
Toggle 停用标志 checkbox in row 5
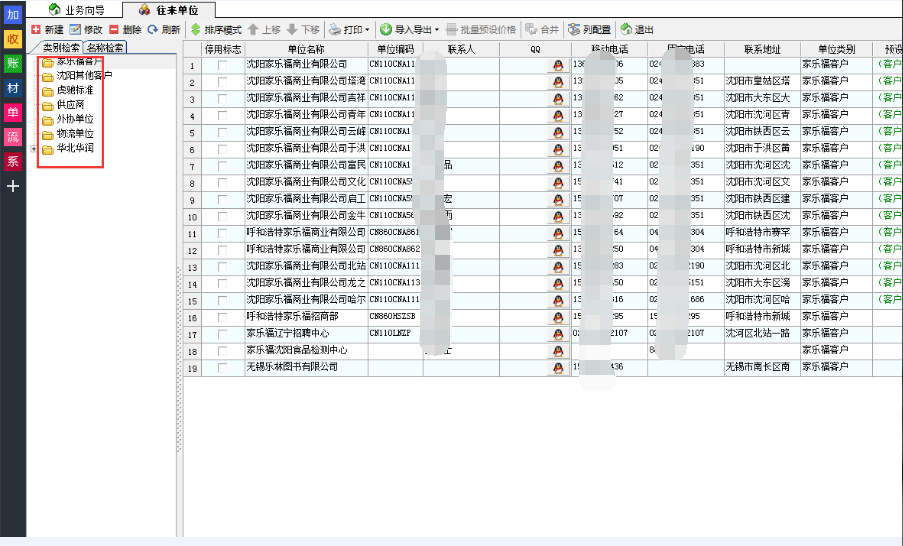[x=222, y=131]
